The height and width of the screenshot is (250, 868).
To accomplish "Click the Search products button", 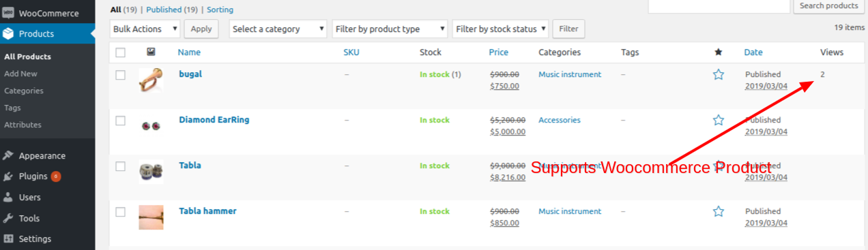I will [x=828, y=5].
